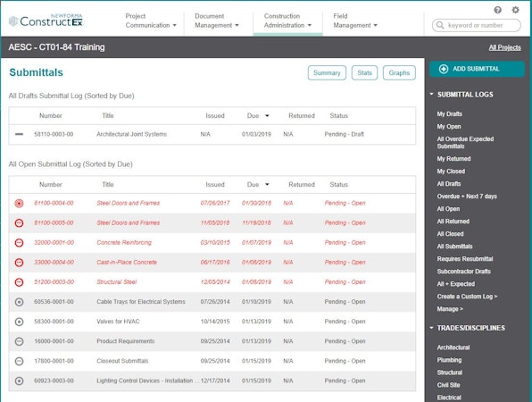Open Project Communication dropdown menu
Screen dimensions: 532x402
151,21
